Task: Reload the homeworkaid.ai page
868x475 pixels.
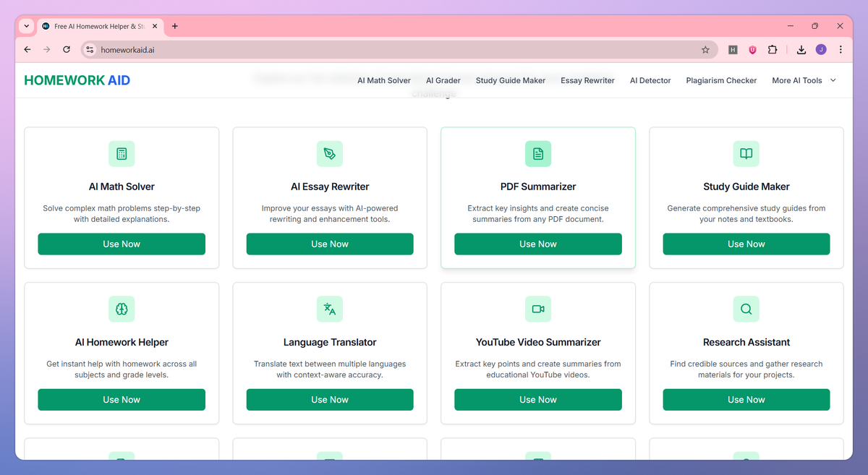Action: [66, 49]
